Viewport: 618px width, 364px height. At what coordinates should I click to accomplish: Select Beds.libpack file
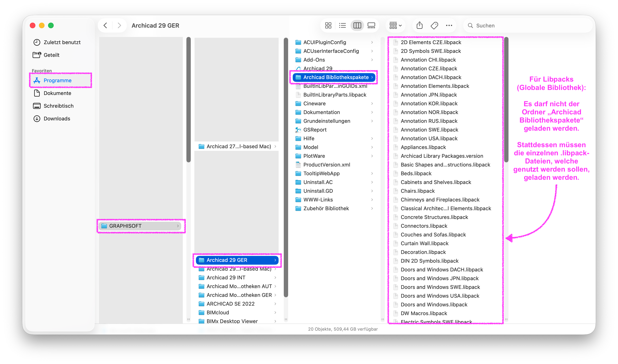[x=445, y=173]
